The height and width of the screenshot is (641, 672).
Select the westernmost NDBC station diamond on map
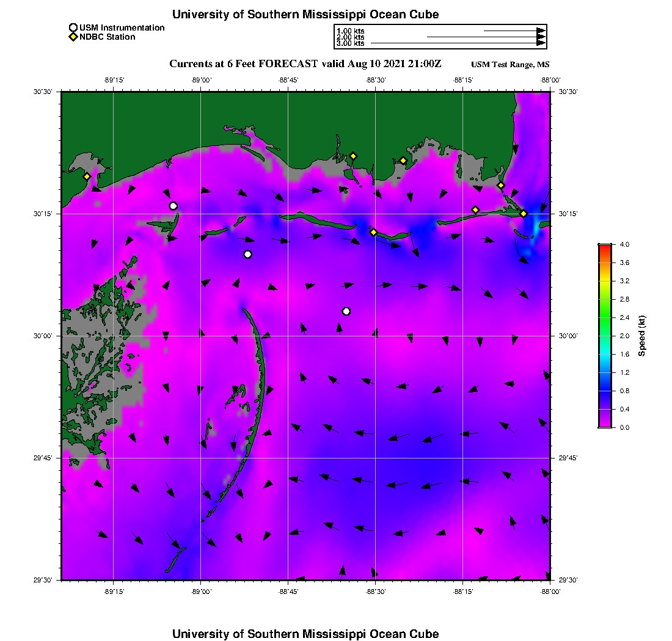tap(87, 176)
